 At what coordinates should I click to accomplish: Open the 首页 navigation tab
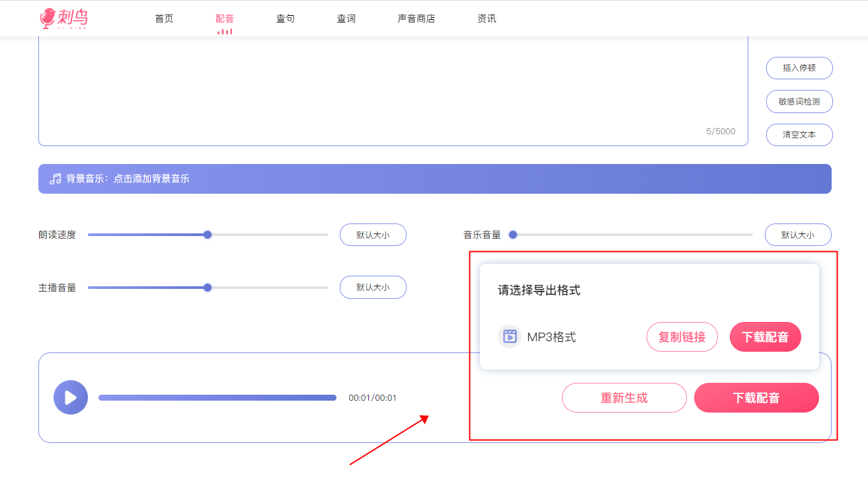164,19
